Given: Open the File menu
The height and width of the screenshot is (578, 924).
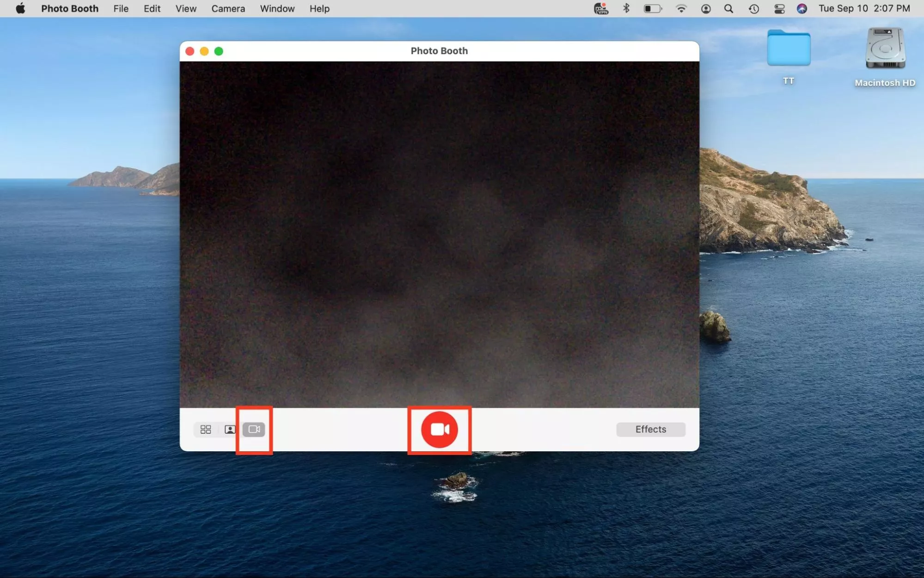Looking at the screenshot, I should (x=121, y=9).
